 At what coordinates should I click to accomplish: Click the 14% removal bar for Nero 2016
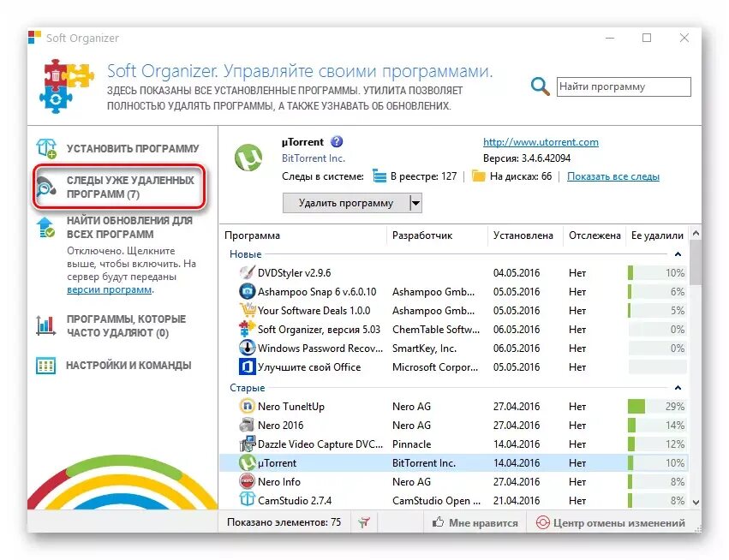click(x=657, y=426)
